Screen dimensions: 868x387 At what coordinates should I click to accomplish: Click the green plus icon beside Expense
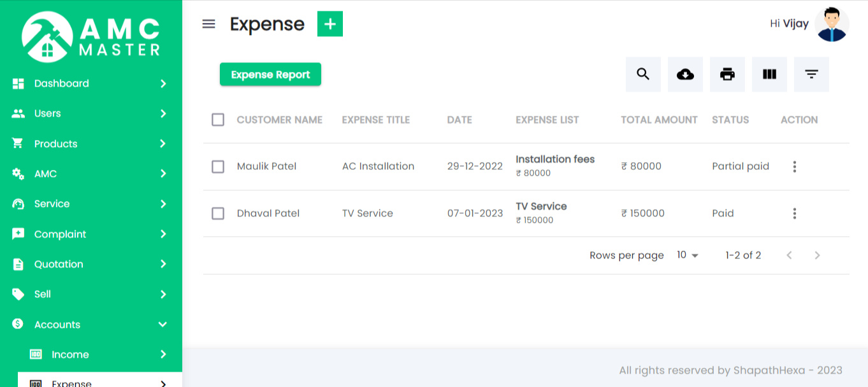[x=329, y=24]
